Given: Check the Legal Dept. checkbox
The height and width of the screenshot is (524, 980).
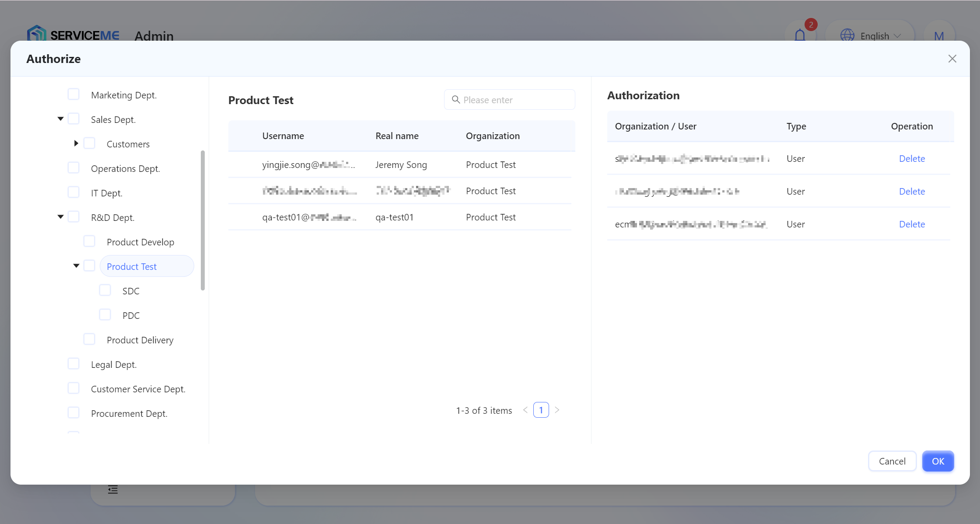Looking at the screenshot, I should 73,363.
